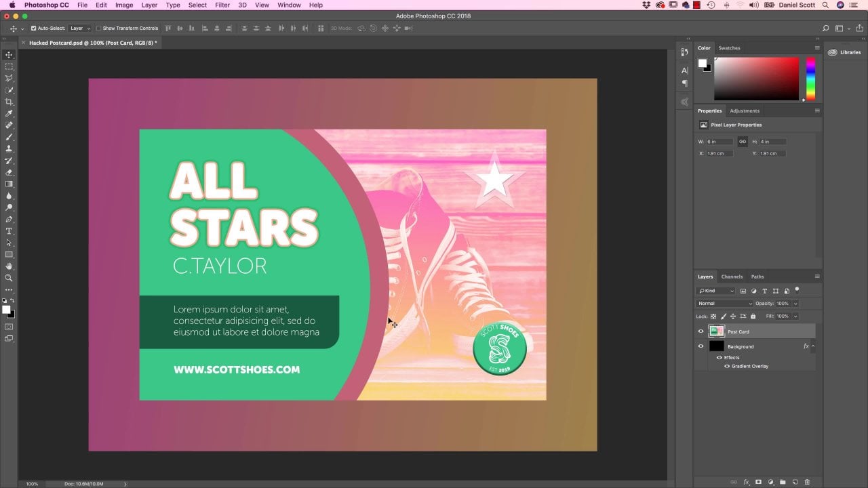Add a layer mask using the mask icon
Viewport: 868px width, 488px height.
[x=758, y=482]
